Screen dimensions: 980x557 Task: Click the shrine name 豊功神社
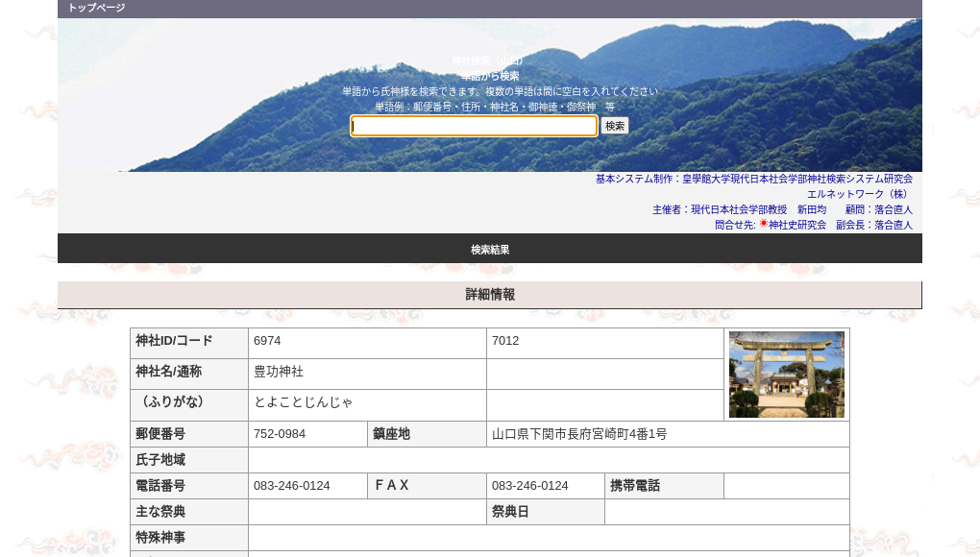pyautogui.click(x=279, y=373)
